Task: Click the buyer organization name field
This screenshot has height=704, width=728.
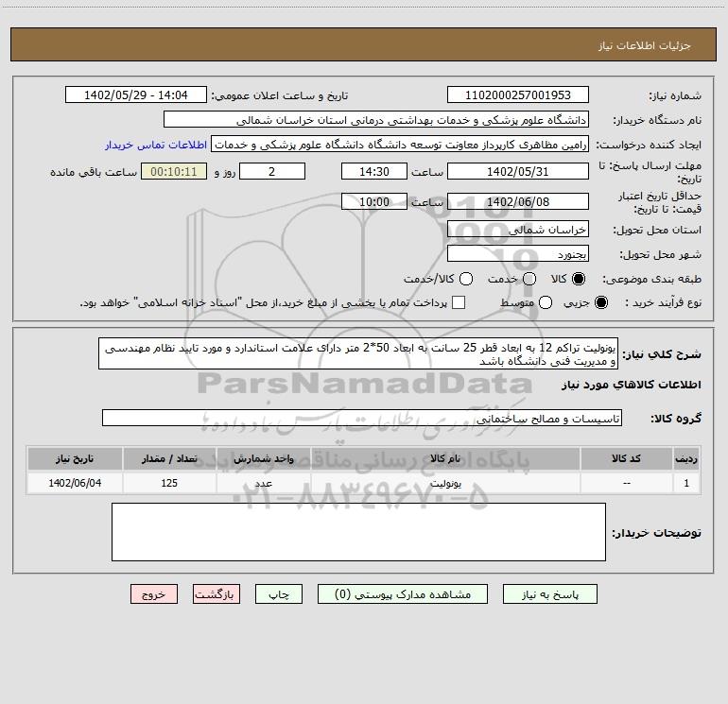Action: pos(376,119)
